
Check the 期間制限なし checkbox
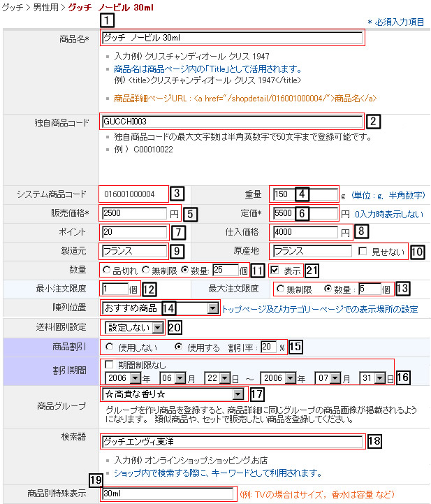coord(109,364)
